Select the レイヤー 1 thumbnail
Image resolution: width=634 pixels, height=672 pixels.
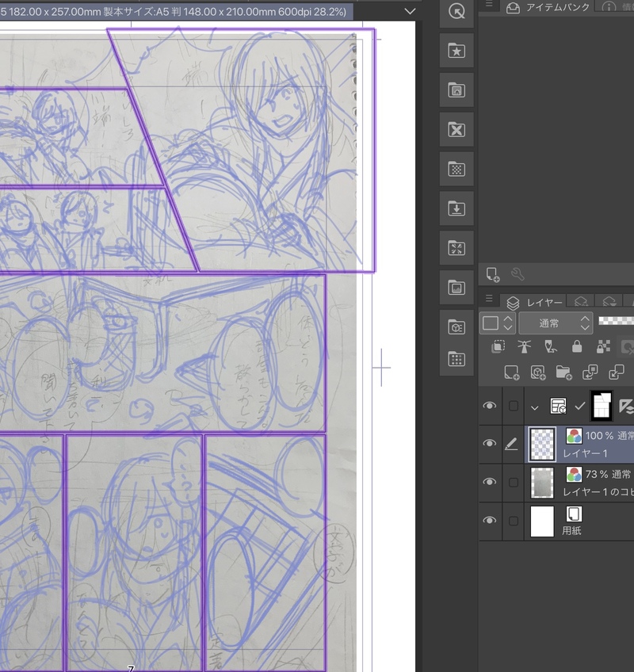tap(542, 444)
